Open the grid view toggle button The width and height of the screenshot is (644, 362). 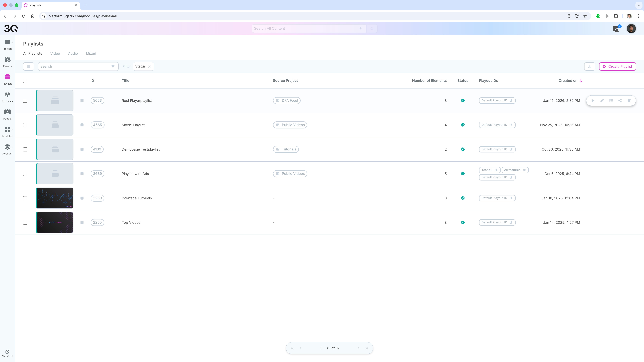click(x=29, y=66)
